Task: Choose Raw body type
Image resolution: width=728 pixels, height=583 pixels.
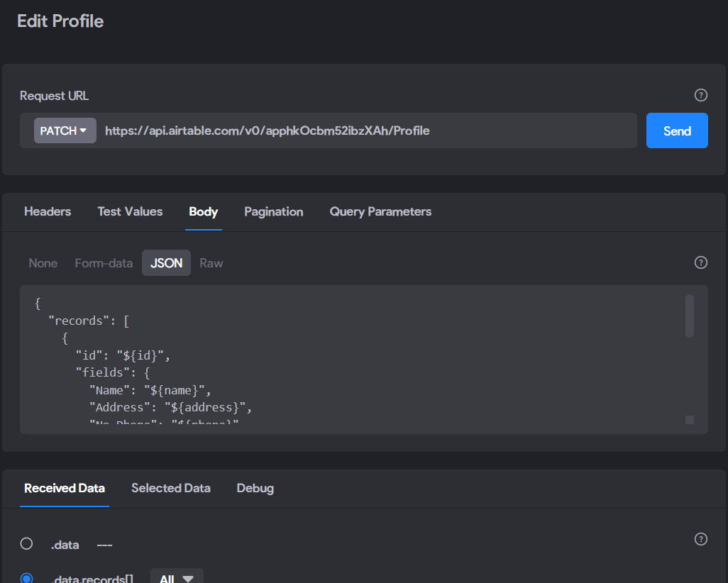Action: pos(211,263)
